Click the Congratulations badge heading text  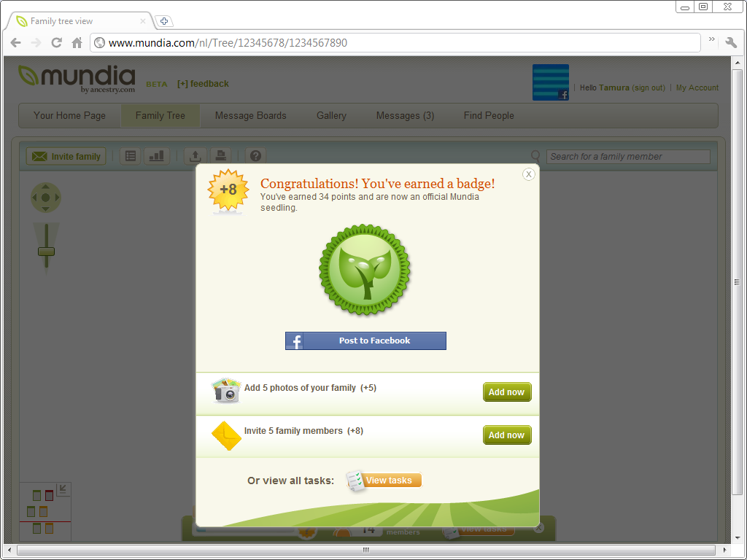[x=377, y=183]
